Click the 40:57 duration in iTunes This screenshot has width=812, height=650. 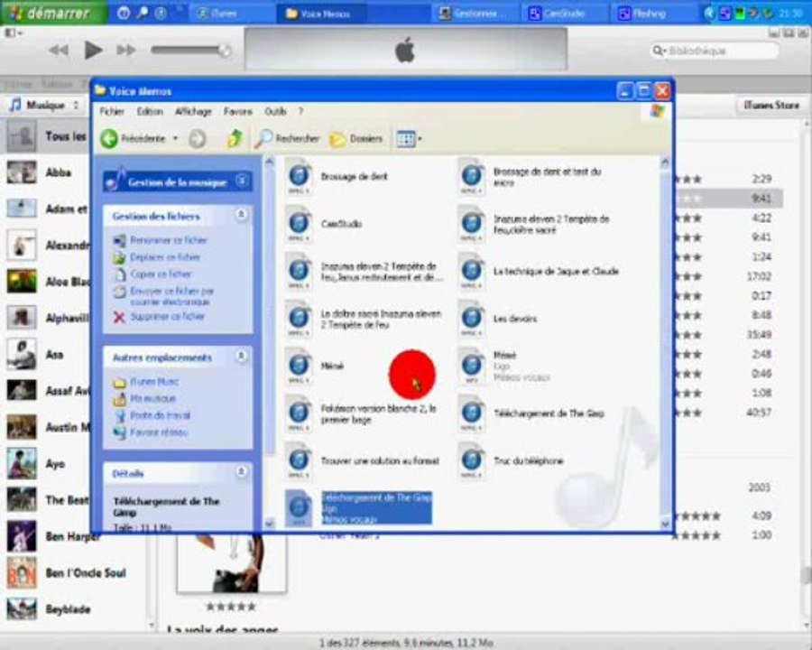tap(759, 413)
